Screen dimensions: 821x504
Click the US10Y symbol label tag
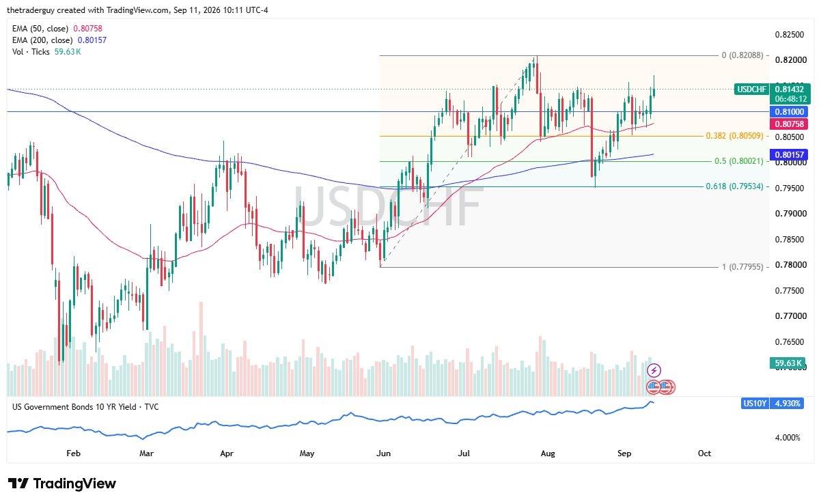754,404
